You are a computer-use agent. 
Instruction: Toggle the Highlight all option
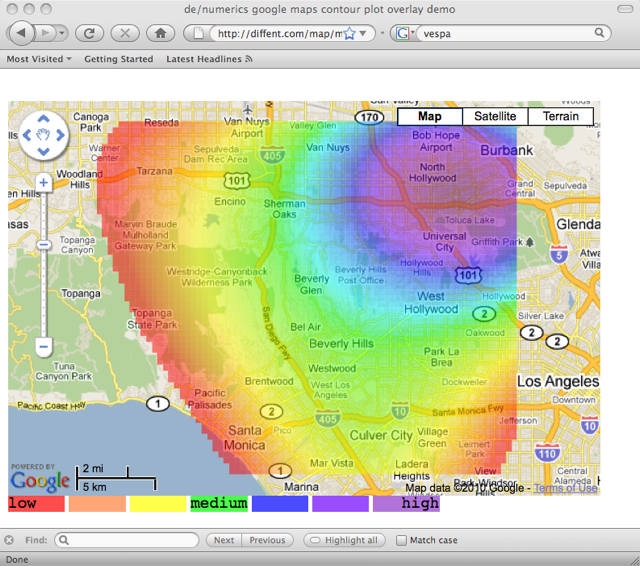(344, 540)
